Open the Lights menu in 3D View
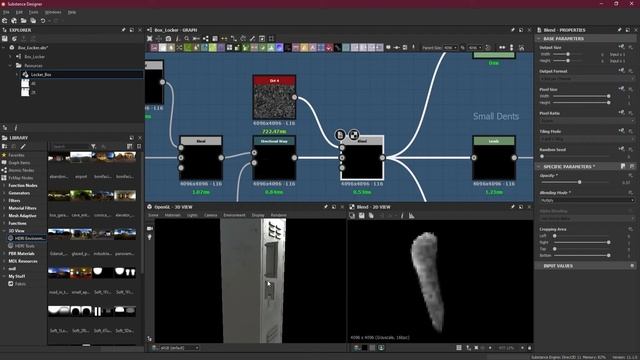The width and height of the screenshot is (640, 360). (x=192, y=215)
